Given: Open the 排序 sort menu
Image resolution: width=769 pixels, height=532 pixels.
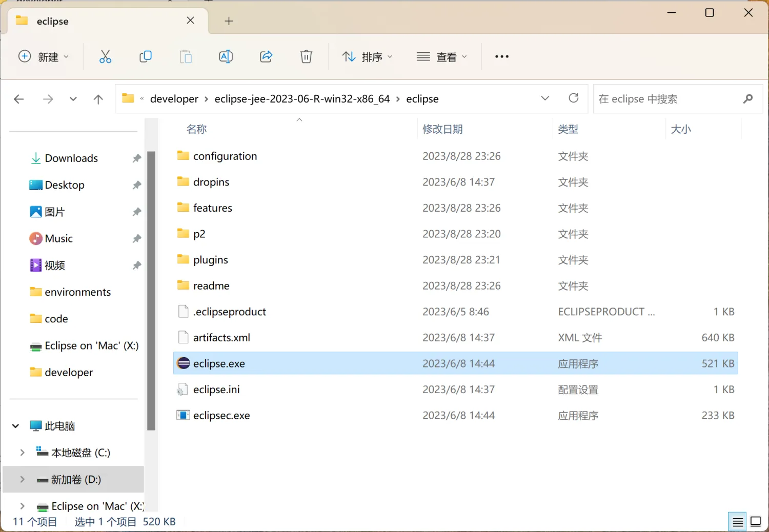Looking at the screenshot, I should tap(367, 57).
